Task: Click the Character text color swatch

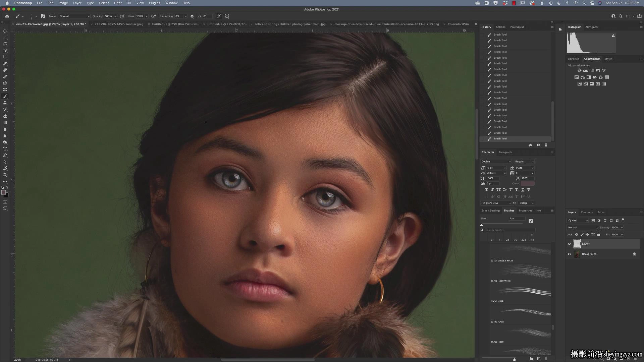Action: [528, 183]
